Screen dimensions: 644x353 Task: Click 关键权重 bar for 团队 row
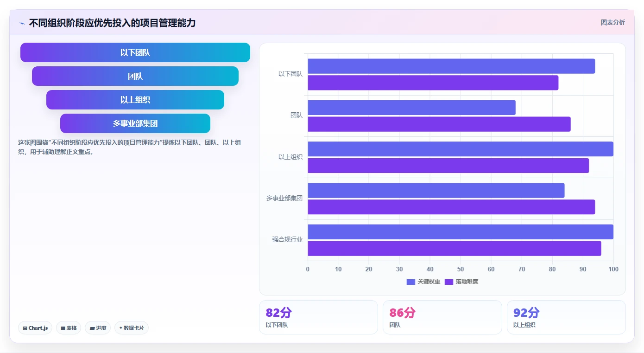pyautogui.click(x=411, y=108)
